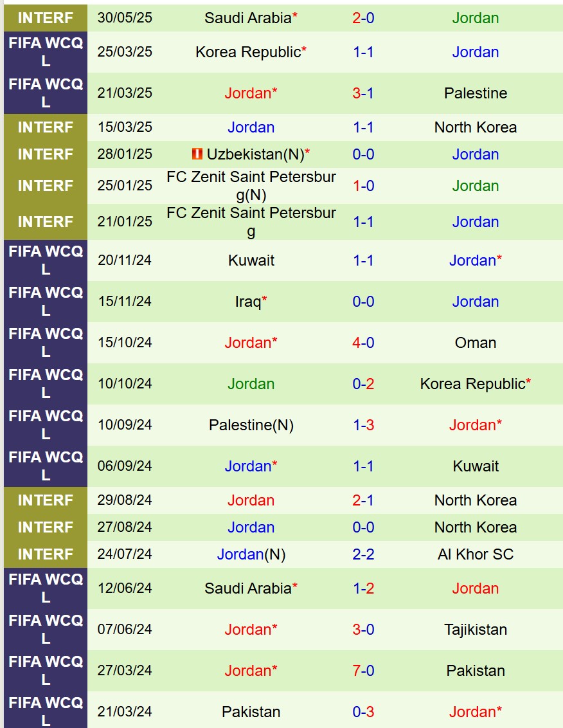Click the 2-2 score against Al Khor SC
This screenshot has width=563, height=728.
coord(363,554)
